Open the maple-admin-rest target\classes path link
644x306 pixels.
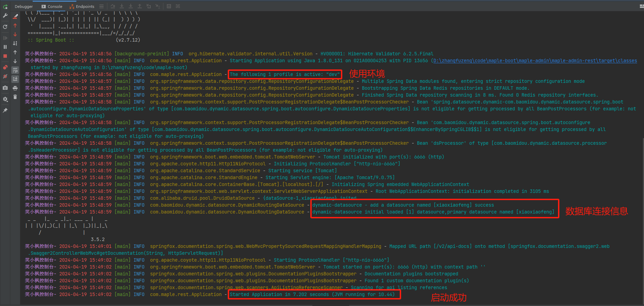coord(535,61)
